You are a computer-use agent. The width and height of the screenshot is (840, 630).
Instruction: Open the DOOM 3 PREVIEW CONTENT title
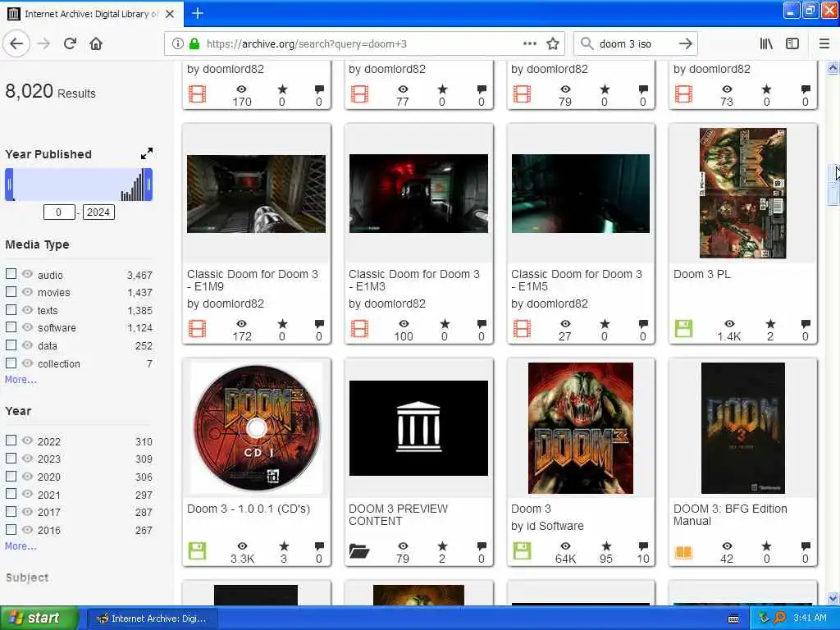[x=398, y=515]
